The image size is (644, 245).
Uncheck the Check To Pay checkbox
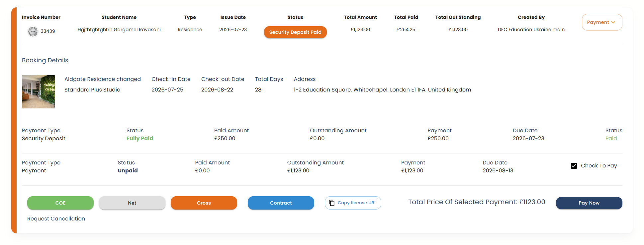tap(574, 166)
